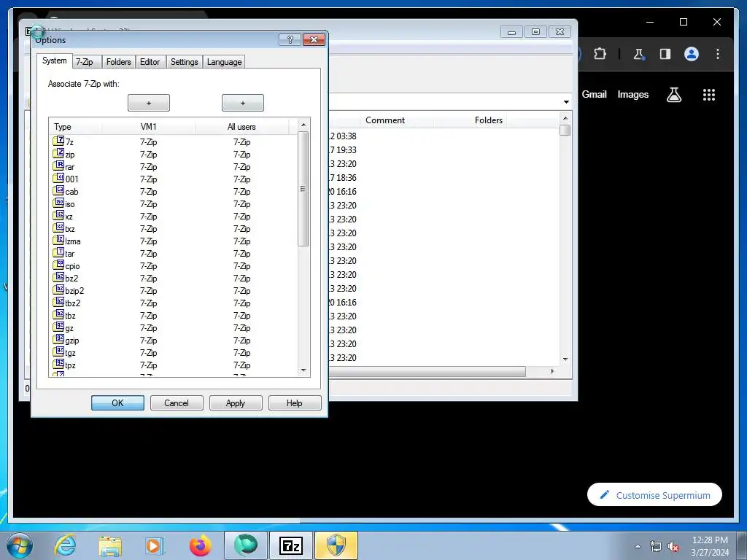Select the tbz2 file type icon
Viewport: 747px width, 560px height.
point(58,302)
